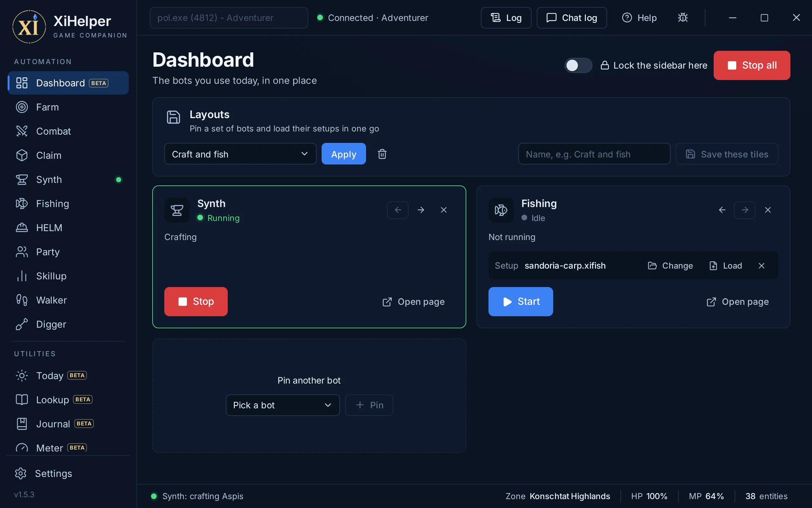Click the Fishing tile fish icon
The height and width of the screenshot is (508, 812).
click(501, 210)
